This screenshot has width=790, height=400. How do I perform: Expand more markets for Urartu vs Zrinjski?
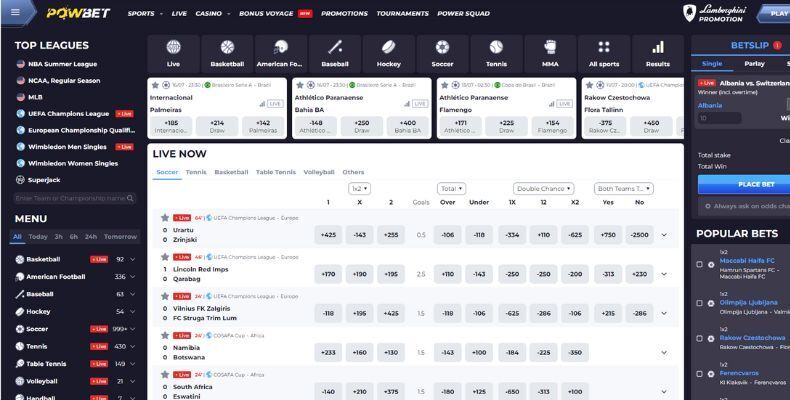click(x=664, y=235)
